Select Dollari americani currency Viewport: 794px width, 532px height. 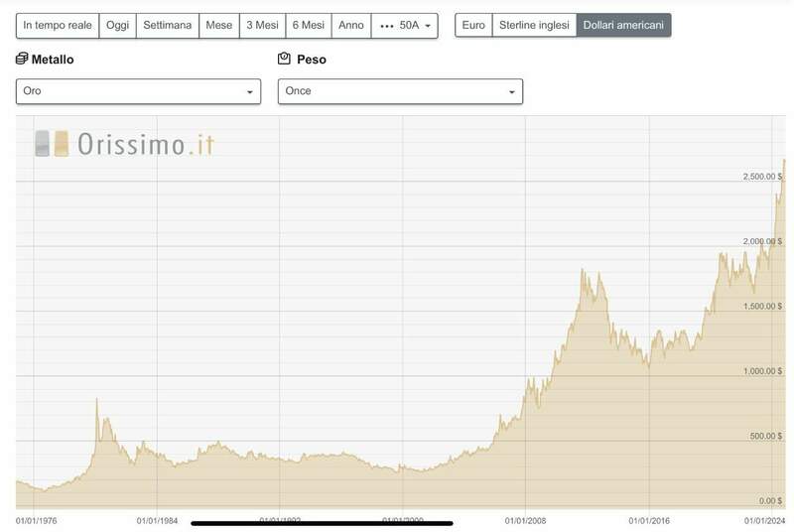[x=623, y=25]
